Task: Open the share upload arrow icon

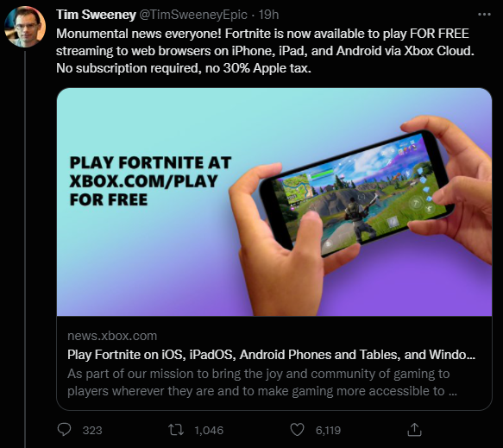Action: coord(414,430)
